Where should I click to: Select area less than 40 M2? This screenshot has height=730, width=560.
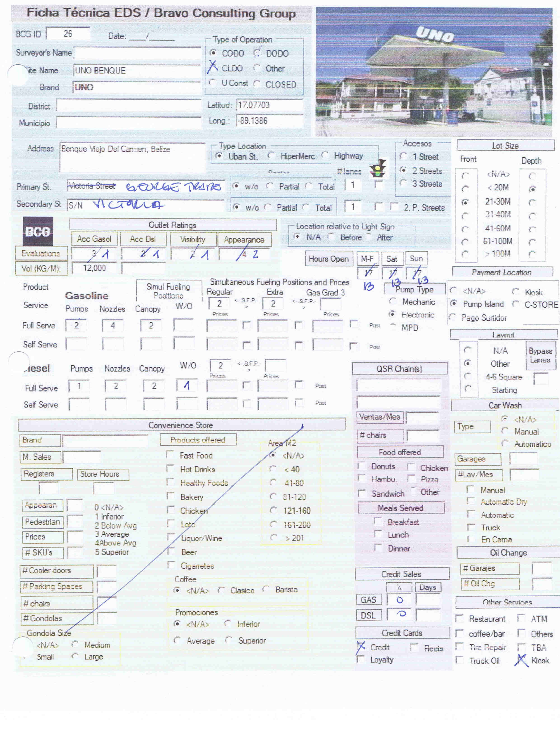(273, 468)
